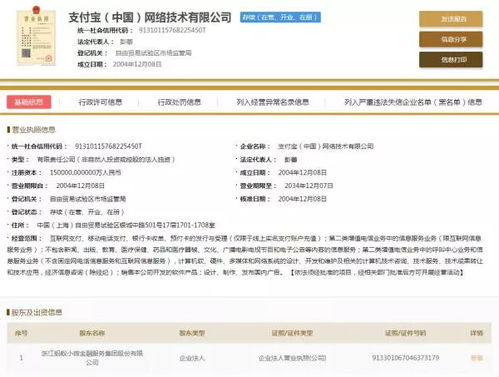Screen dimensions: 499x377
Task: Open the 列入经营异常名录信息 tab
Action: click(273, 102)
